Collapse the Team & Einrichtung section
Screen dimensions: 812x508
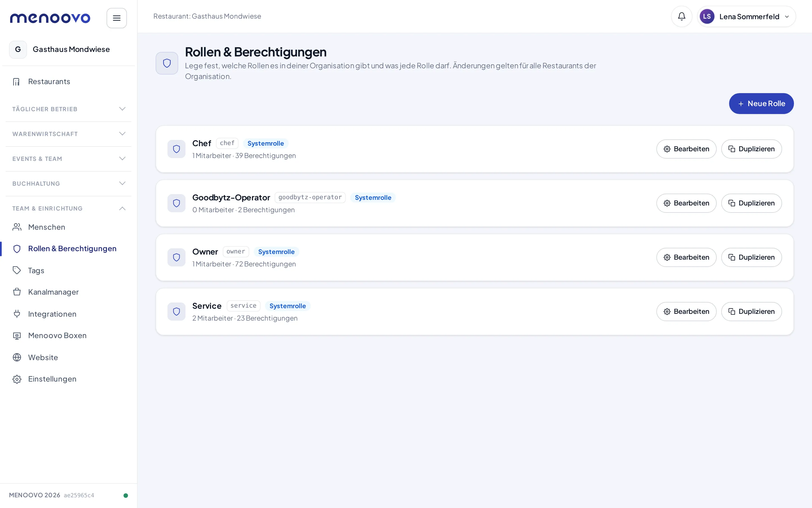(69, 208)
